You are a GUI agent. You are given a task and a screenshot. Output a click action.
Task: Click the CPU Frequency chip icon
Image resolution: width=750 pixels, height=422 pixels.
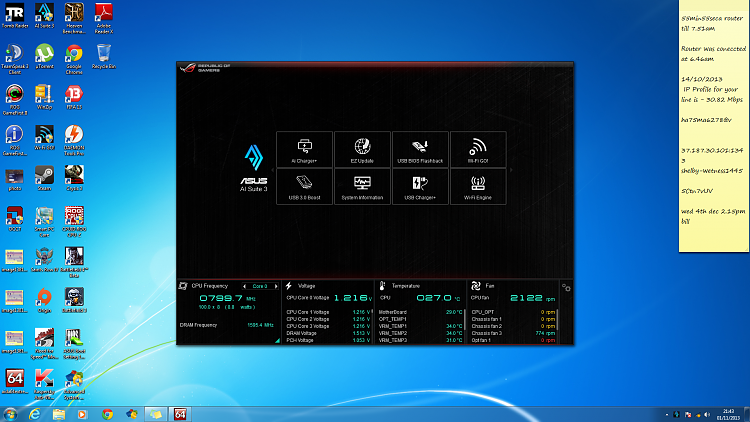pos(183,286)
